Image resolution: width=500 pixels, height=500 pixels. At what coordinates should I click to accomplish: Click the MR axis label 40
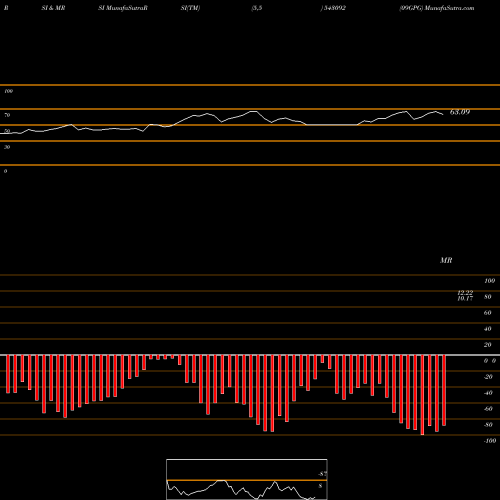(487, 329)
